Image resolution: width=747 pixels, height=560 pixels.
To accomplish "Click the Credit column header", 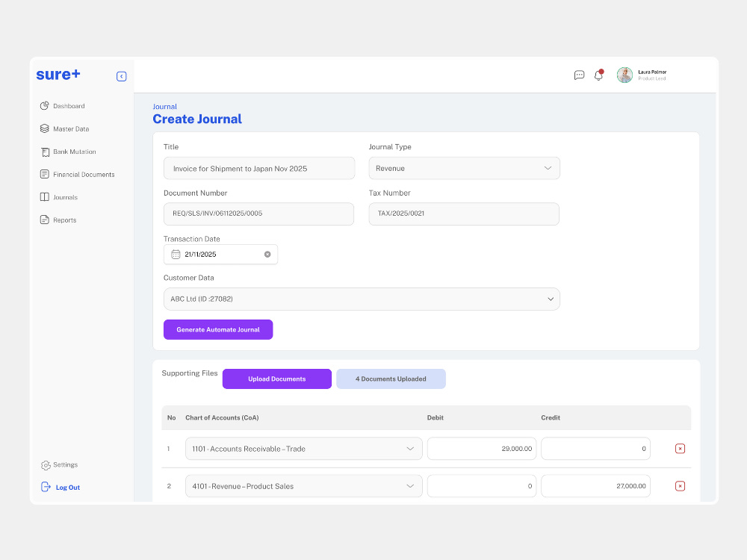I will (551, 417).
